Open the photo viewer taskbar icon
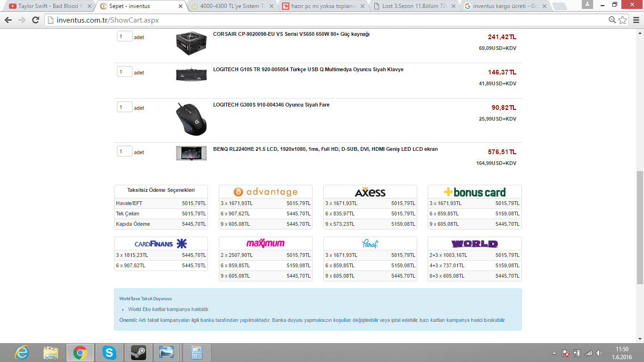The height and width of the screenshot is (362, 644). (167, 352)
